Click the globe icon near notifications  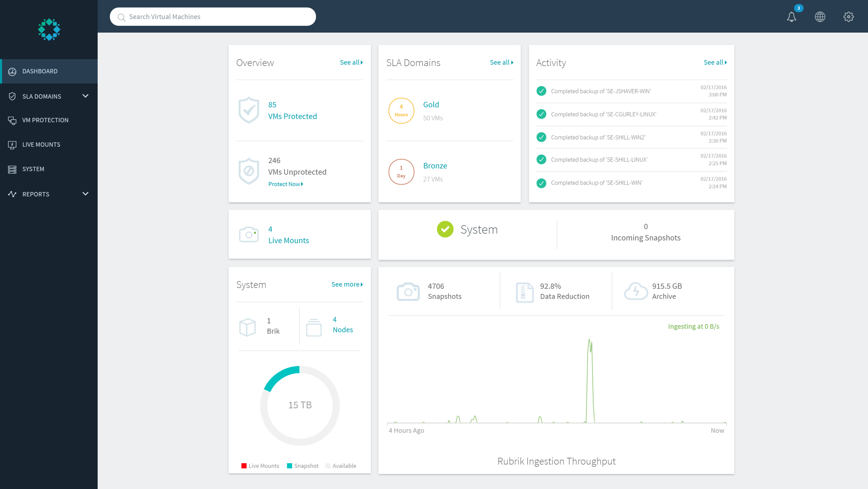(820, 16)
